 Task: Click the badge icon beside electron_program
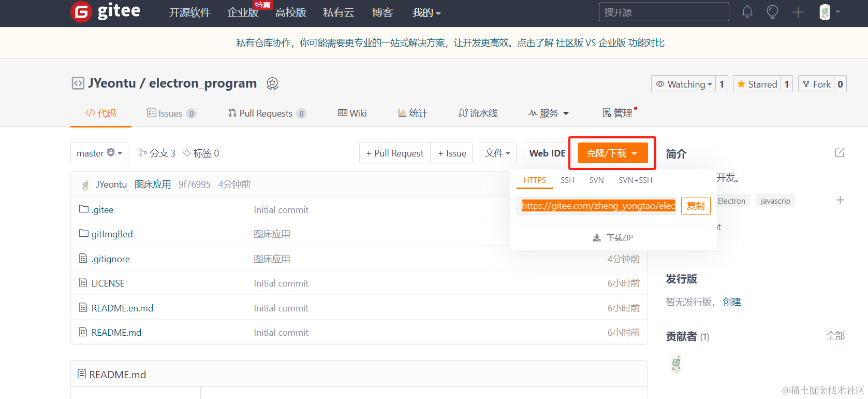pos(272,83)
